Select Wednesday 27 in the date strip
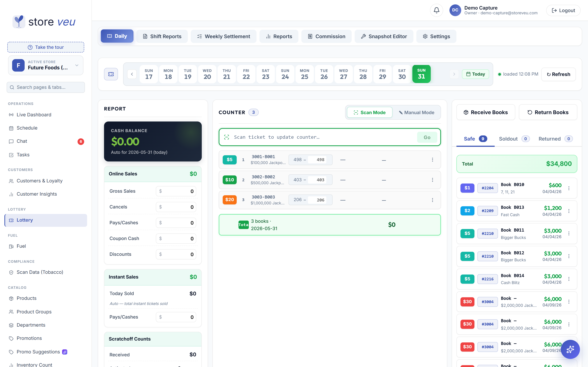This screenshot has height=367, width=588. (343, 74)
